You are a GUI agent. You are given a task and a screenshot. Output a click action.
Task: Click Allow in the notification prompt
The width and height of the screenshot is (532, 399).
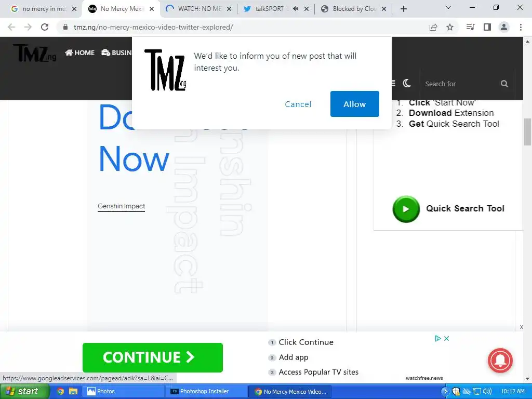point(354,104)
